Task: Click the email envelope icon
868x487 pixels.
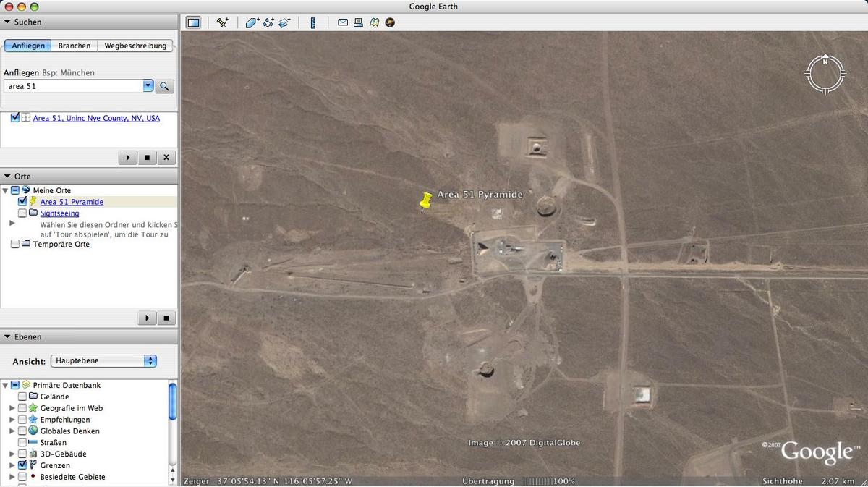Action: pyautogui.click(x=343, y=22)
